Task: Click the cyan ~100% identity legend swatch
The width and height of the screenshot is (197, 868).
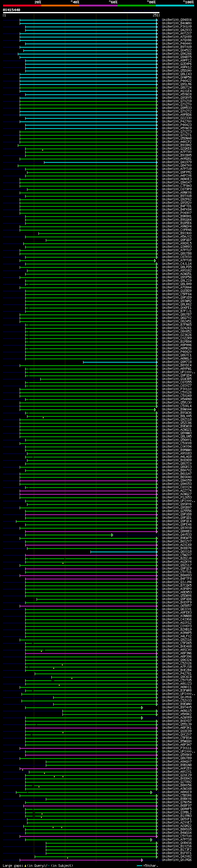Action: pyautogui.click(x=175, y=6)
